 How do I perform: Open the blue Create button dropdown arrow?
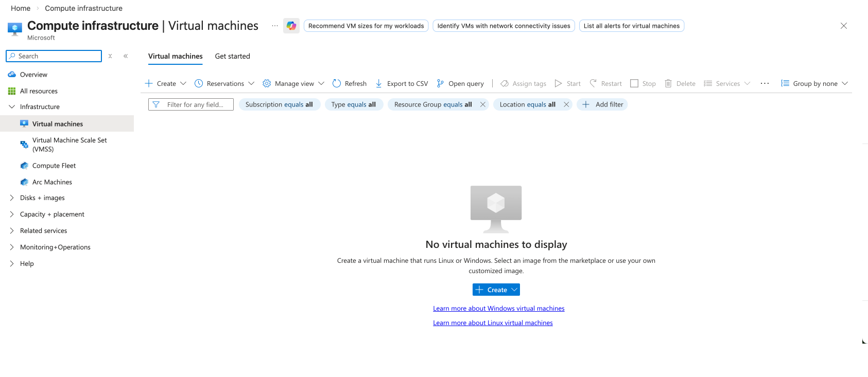click(x=514, y=290)
